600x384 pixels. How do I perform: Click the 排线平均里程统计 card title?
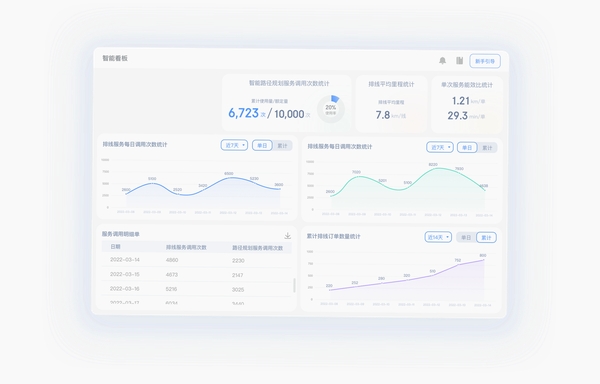[391, 84]
